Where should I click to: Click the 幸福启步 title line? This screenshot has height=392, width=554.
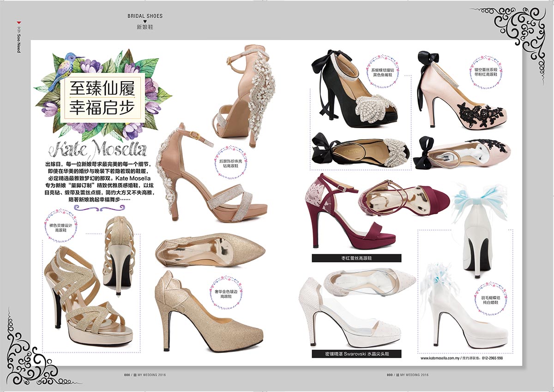[x=102, y=107]
